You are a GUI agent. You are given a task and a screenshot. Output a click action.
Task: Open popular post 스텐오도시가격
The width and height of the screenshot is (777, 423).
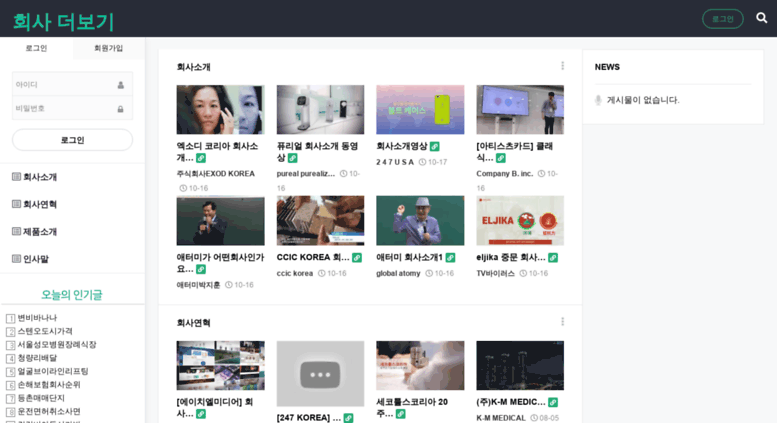coord(45,331)
